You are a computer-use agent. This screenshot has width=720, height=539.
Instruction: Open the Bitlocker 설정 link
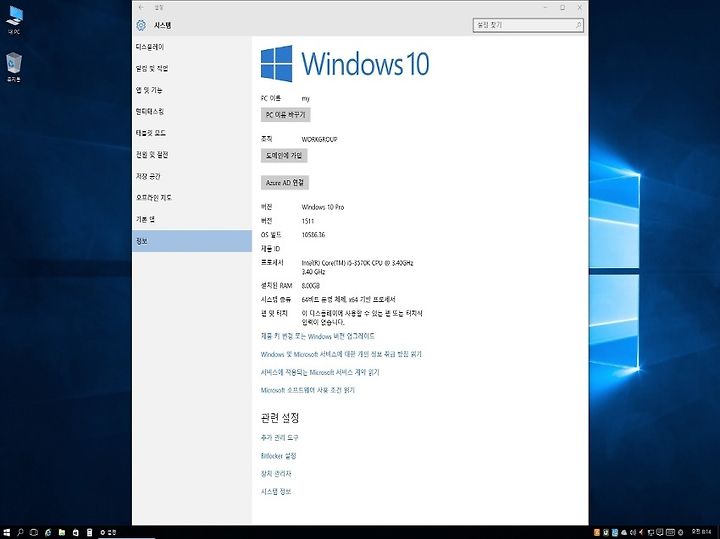tap(279, 456)
